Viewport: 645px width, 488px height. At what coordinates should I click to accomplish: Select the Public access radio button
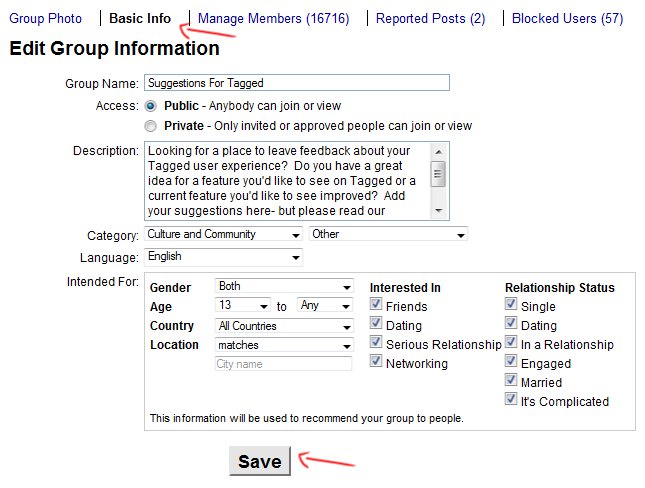click(151, 106)
